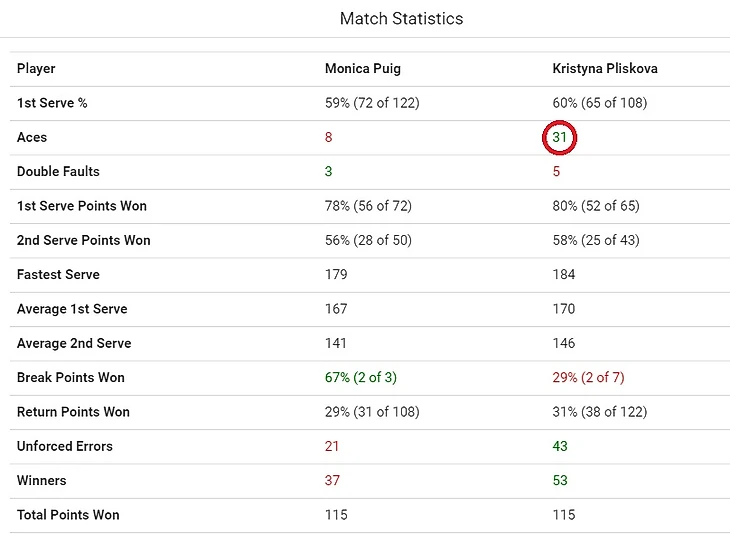Click the Aces row label
The image size is (730, 534).
(32, 138)
